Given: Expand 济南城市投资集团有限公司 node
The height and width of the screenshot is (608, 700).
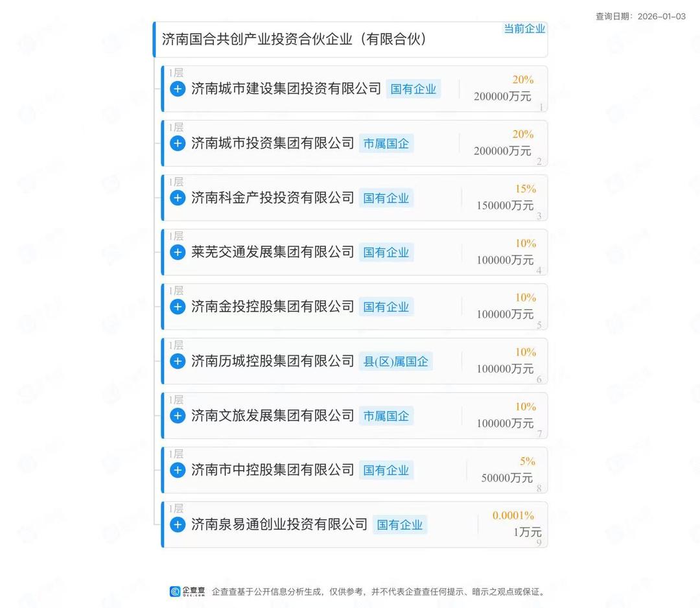Looking at the screenshot, I should [x=178, y=143].
